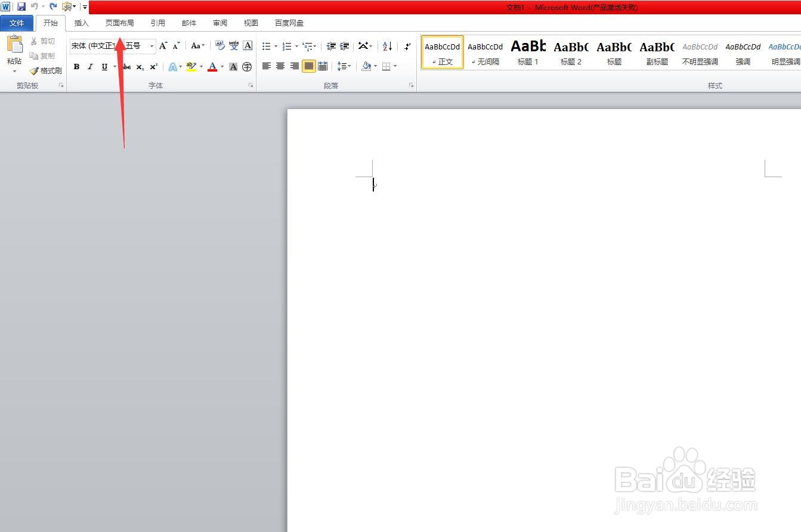Click the Undo arrow icon
Viewport: 801px width, 532px height.
35,7
